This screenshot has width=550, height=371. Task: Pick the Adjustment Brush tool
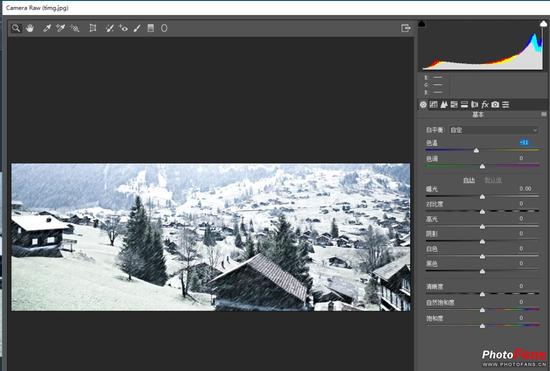coord(137,28)
